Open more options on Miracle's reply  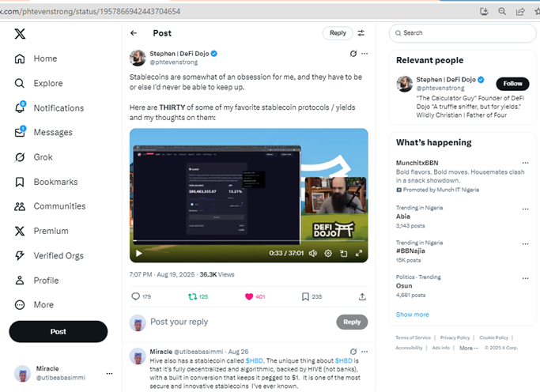tap(364, 352)
